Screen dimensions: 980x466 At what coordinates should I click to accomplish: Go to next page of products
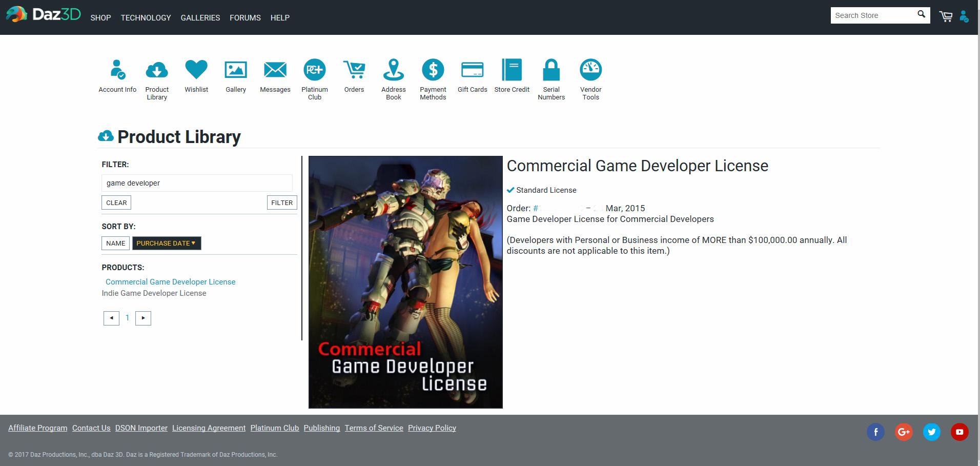pos(143,318)
